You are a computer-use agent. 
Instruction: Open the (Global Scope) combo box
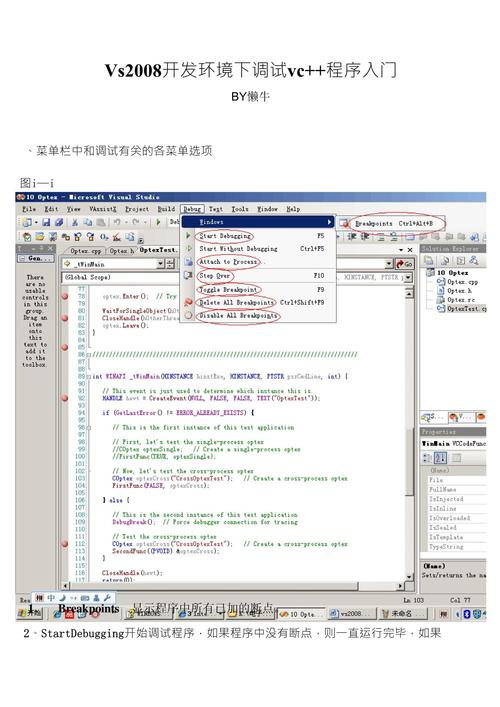(x=120, y=277)
